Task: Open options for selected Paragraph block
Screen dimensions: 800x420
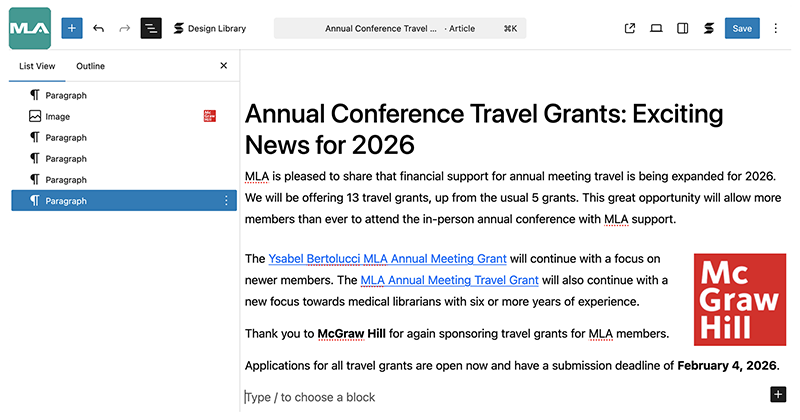Action: 226,201
